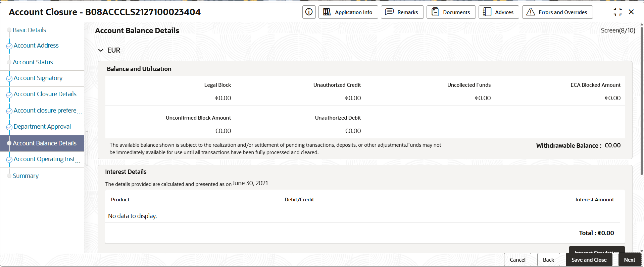Viewport: 644px width, 267px height.
Task: Click the Withdrawable Balance value
Action: (x=613, y=145)
